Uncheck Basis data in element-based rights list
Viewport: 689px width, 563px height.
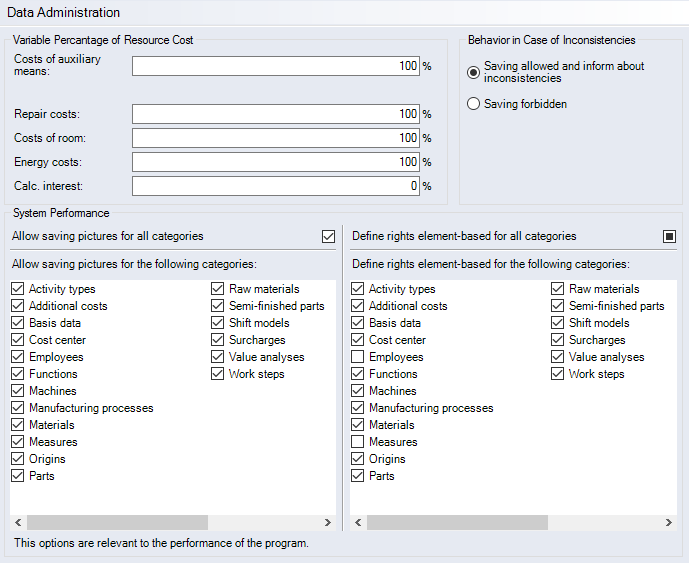click(358, 323)
